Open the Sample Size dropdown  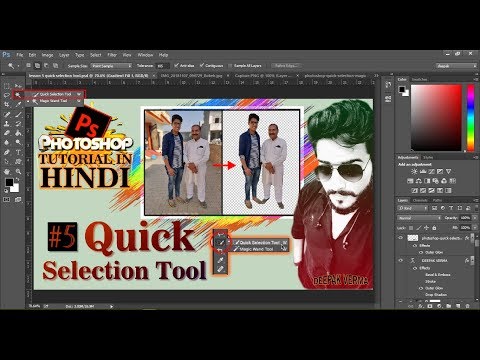[x=111, y=66]
